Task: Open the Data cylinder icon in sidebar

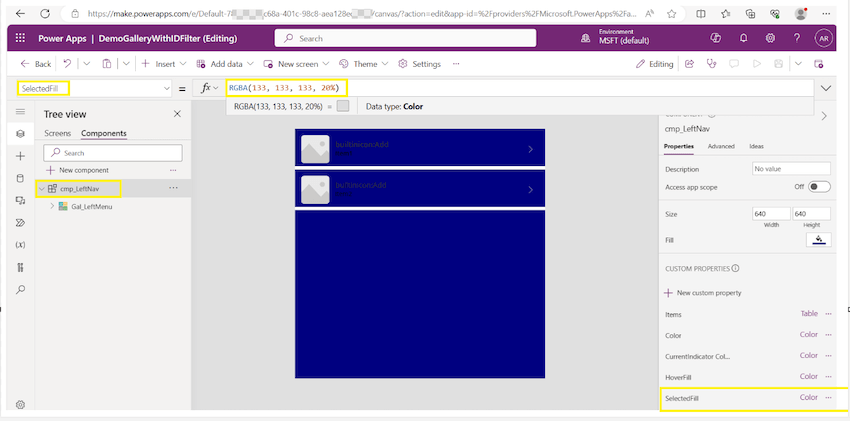Action: point(21,178)
